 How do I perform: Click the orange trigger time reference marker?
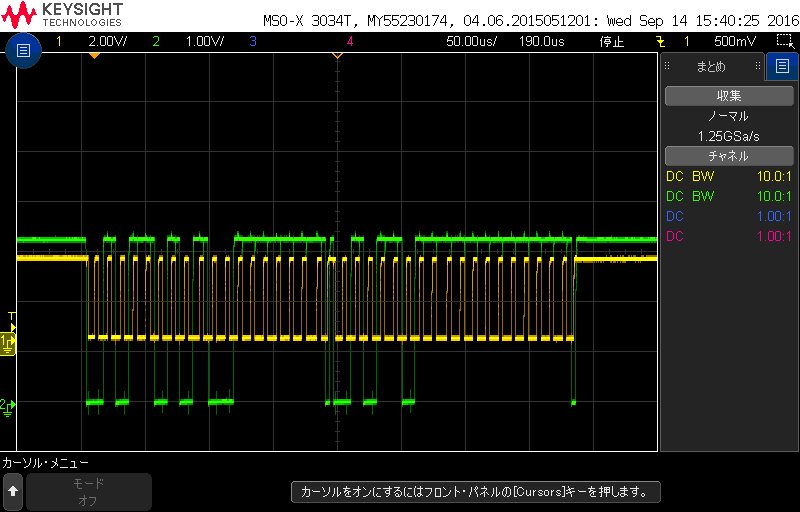click(x=94, y=55)
